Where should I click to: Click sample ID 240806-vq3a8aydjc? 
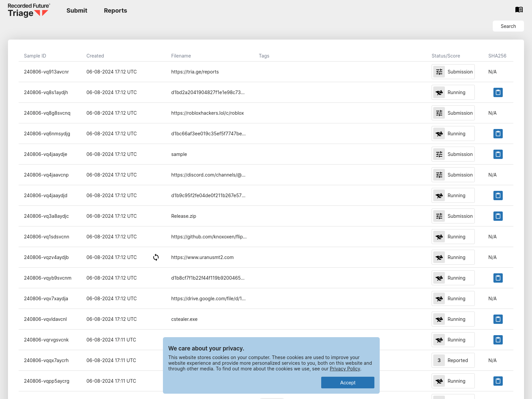[46, 216]
